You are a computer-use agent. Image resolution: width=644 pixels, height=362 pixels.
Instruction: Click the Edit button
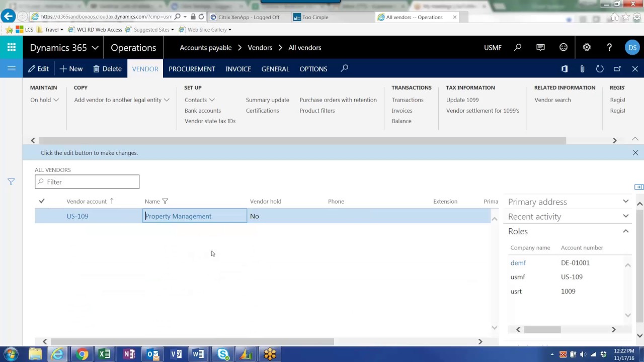click(x=39, y=69)
